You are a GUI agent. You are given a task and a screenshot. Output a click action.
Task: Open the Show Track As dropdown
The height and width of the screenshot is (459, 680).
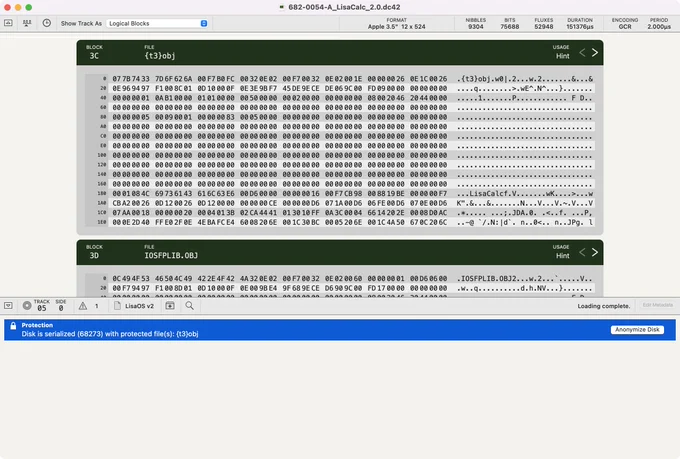[x=158, y=23]
